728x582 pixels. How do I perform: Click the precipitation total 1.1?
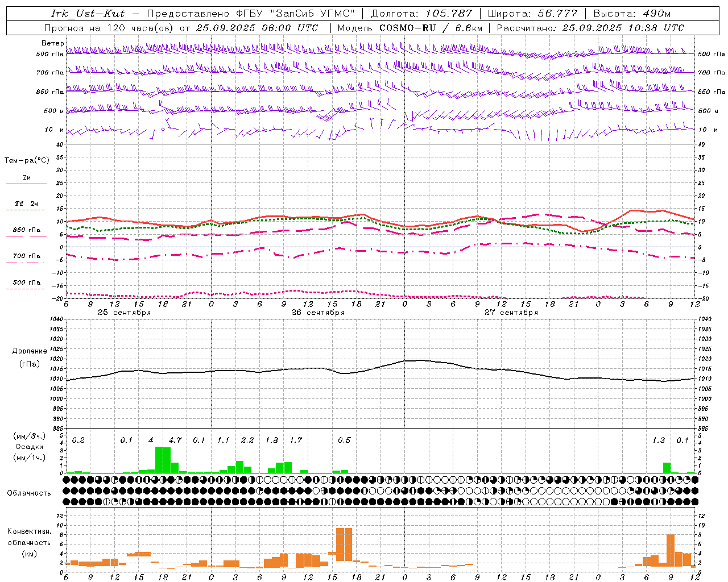[x=223, y=440]
